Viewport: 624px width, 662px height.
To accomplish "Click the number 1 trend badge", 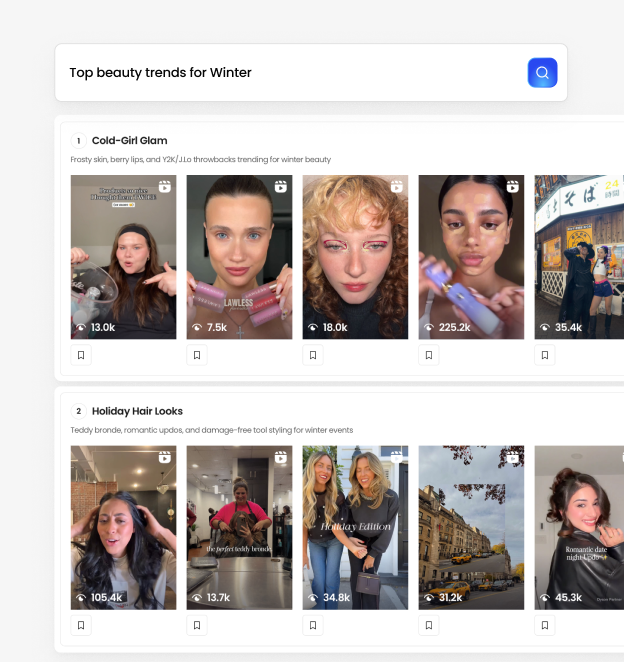I will [x=79, y=141].
